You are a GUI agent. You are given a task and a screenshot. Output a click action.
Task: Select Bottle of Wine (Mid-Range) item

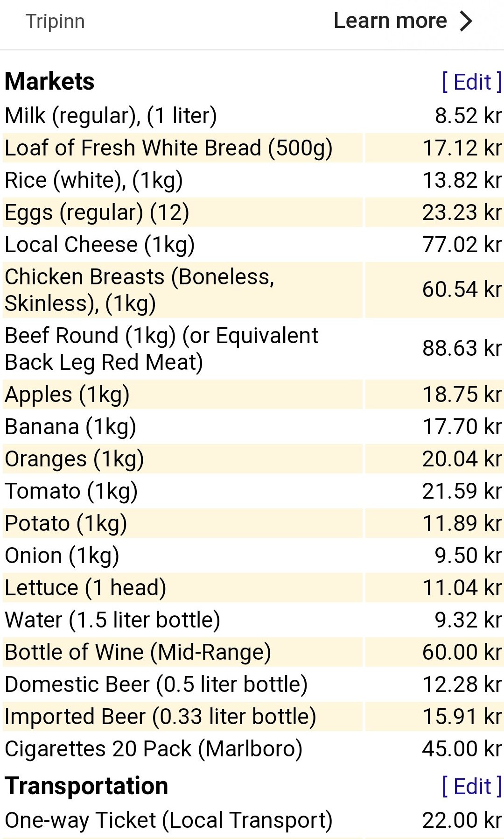tap(138, 652)
